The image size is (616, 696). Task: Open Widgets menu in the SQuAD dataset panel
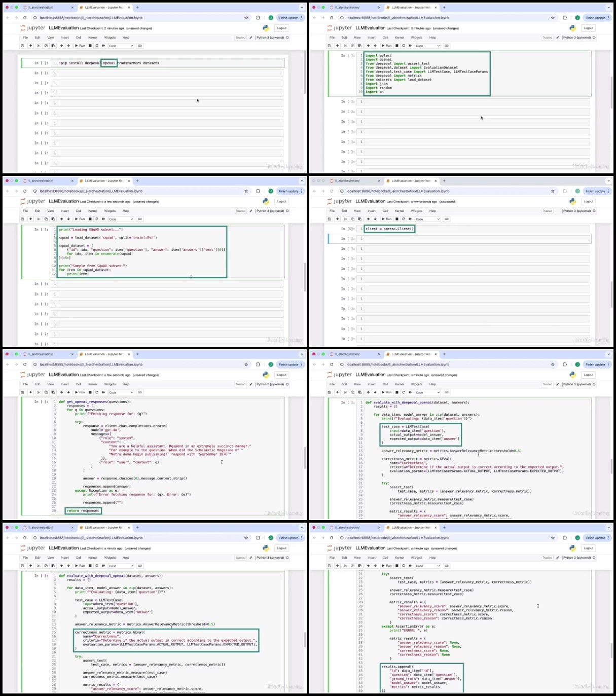(x=110, y=211)
